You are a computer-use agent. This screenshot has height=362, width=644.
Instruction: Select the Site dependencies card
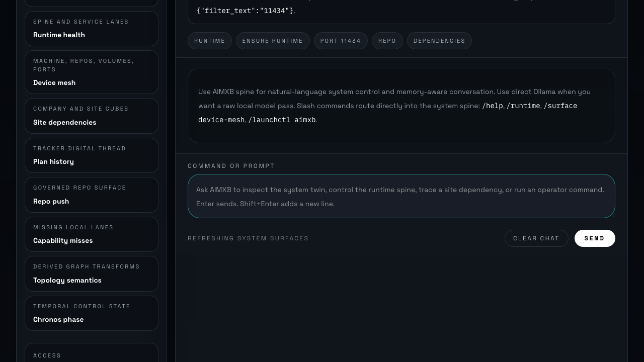(92, 116)
